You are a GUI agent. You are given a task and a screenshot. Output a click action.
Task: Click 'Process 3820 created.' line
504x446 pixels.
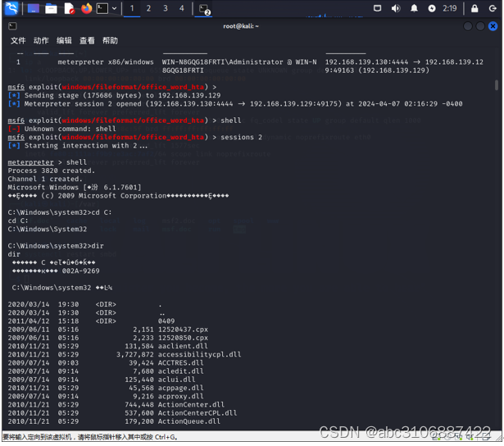tap(52, 171)
